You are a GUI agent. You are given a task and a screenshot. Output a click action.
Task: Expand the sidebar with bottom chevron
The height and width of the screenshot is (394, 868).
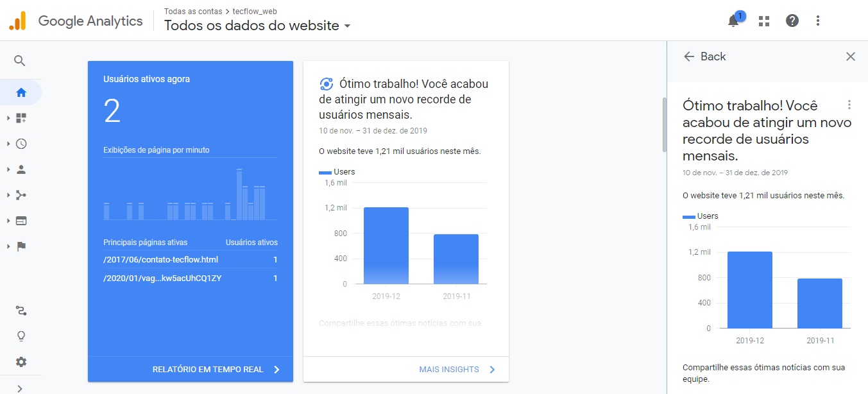pyautogui.click(x=20, y=388)
